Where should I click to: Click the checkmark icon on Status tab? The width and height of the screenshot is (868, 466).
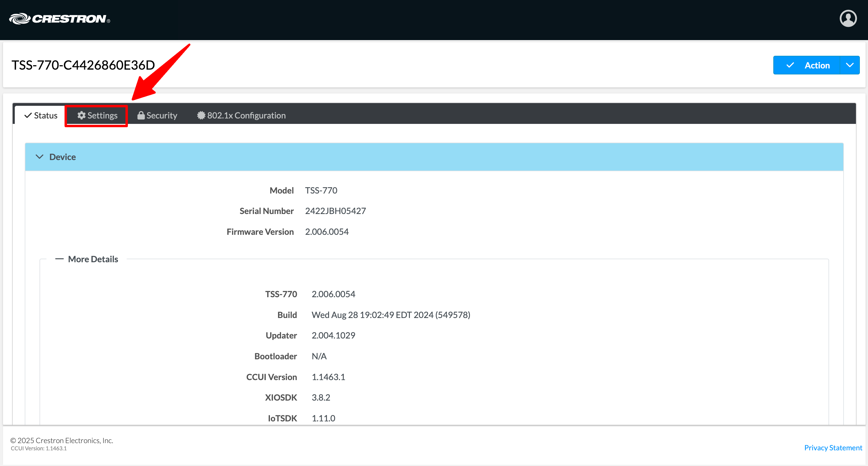pyautogui.click(x=28, y=115)
